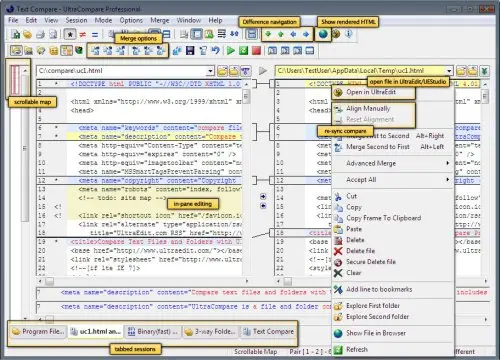Click the scrollable difference map strip
The image size is (500, 360).
coord(15,80)
